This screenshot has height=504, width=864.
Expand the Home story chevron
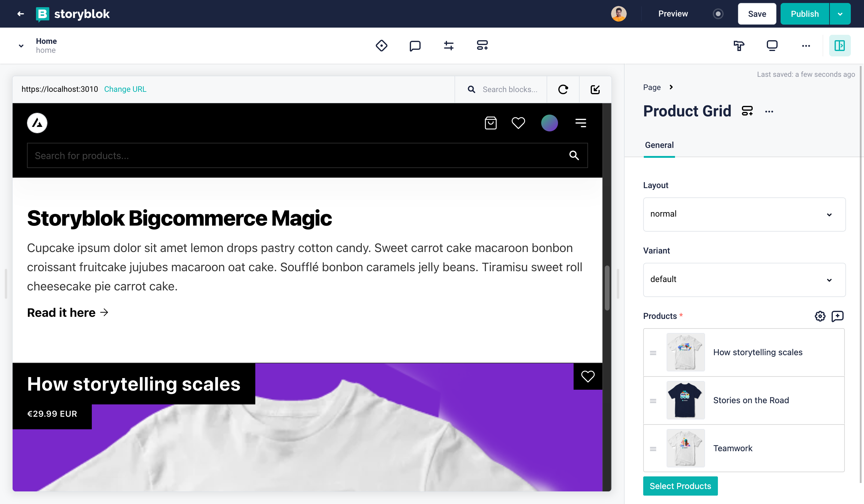21,46
